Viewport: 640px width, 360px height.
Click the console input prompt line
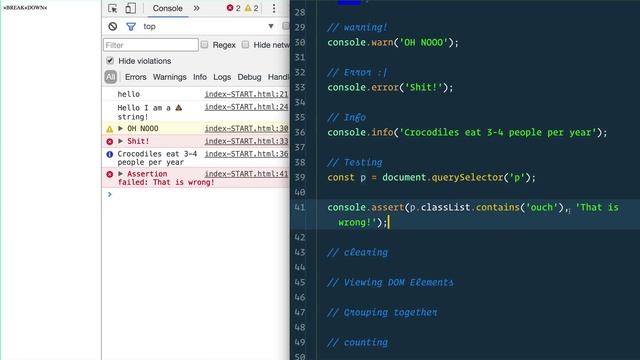point(196,195)
